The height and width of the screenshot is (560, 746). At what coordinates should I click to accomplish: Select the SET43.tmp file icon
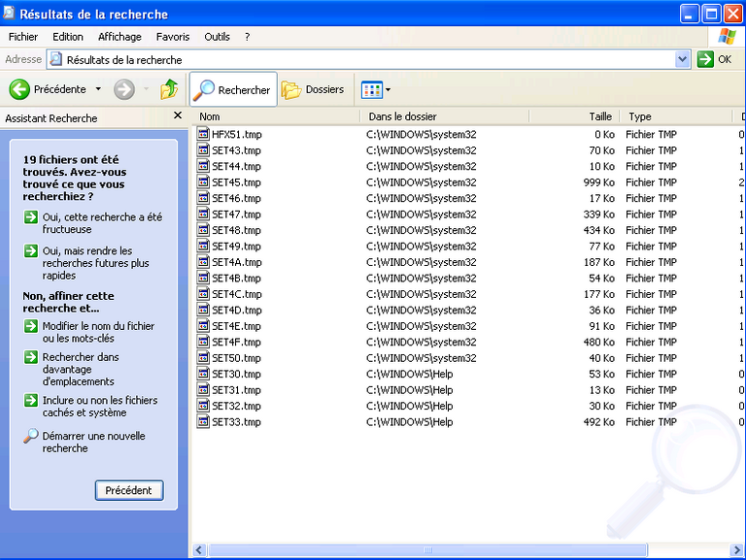point(203,150)
